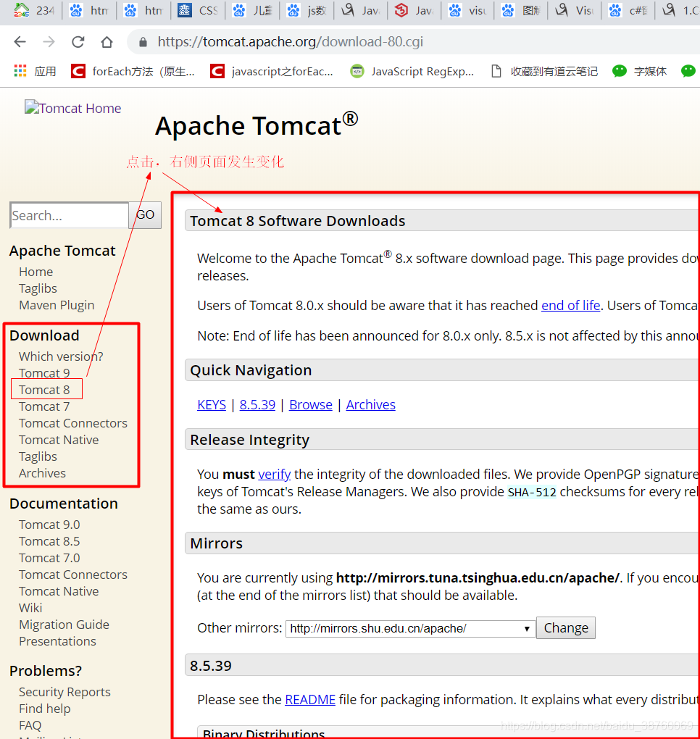The image size is (700, 739).
Task: Open Home in the sidebar
Action: click(x=36, y=272)
